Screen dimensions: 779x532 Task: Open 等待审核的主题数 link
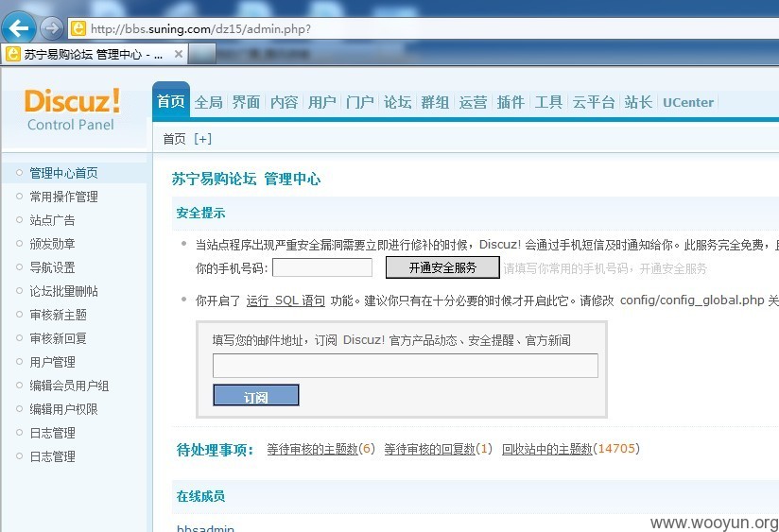312,449
